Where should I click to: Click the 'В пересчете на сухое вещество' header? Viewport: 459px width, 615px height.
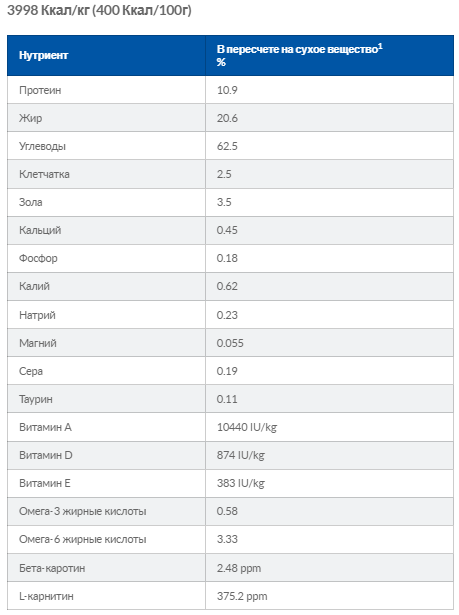299,49
